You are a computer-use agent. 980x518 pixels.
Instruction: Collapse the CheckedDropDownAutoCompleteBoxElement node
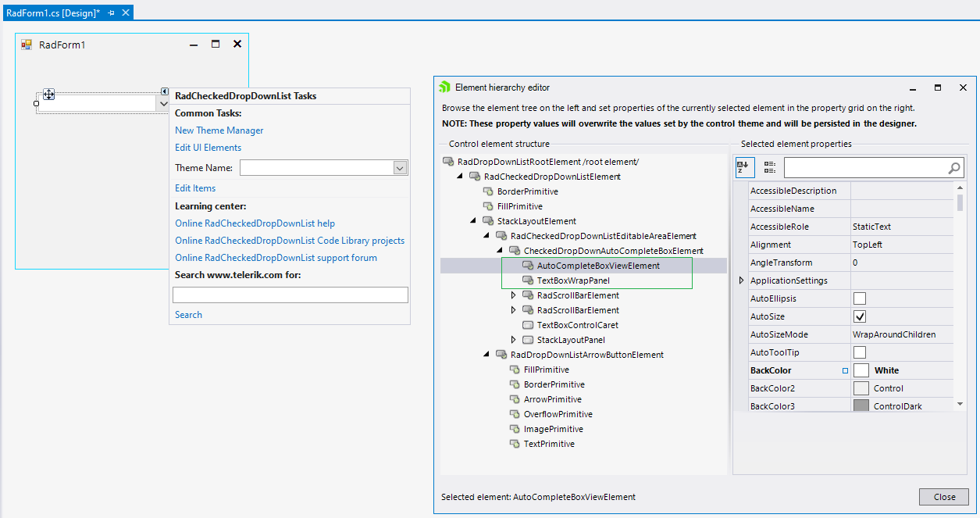[501, 251]
